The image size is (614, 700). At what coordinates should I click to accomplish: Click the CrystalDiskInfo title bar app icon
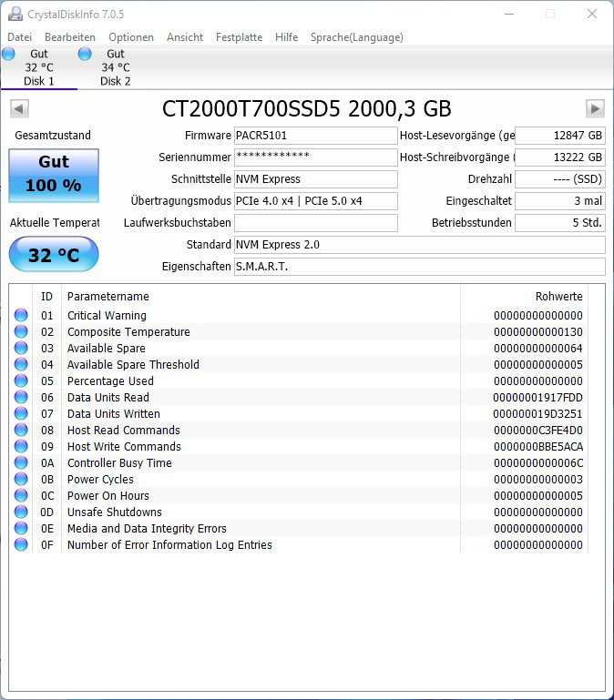tap(15, 14)
